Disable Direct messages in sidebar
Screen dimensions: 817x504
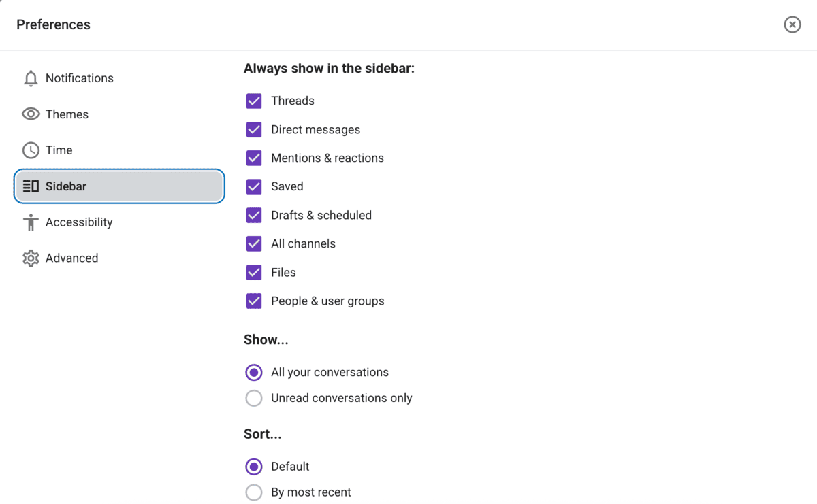click(253, 129)
